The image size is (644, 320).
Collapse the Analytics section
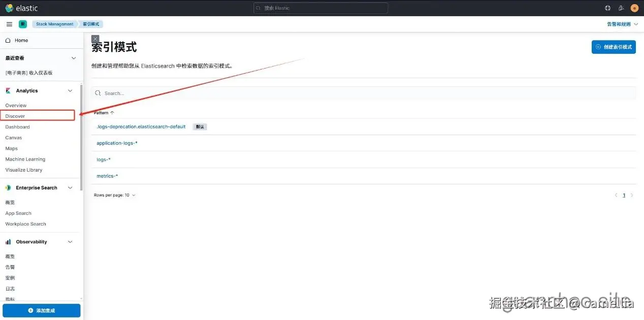(71, 91)
